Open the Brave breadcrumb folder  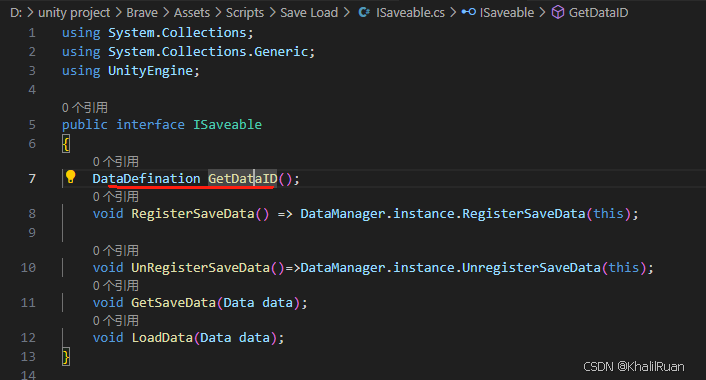tap(142, 13)
